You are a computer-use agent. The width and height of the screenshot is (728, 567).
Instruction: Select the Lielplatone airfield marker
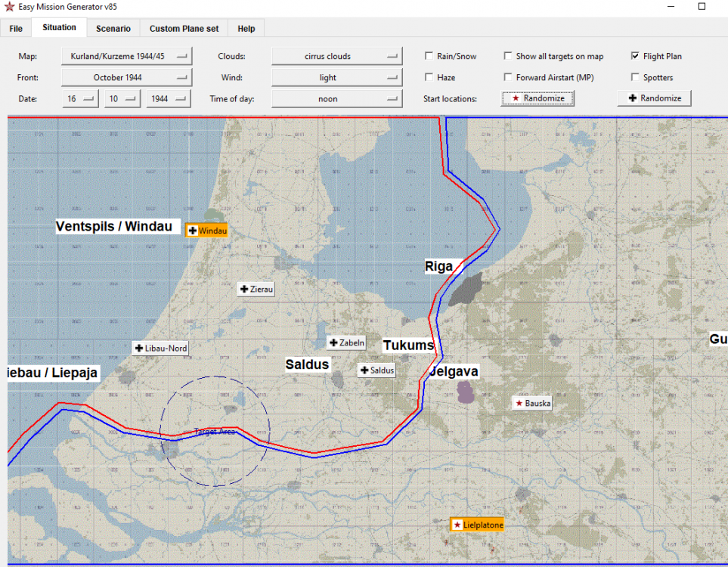pyautogui.click(x=477, y=525)
